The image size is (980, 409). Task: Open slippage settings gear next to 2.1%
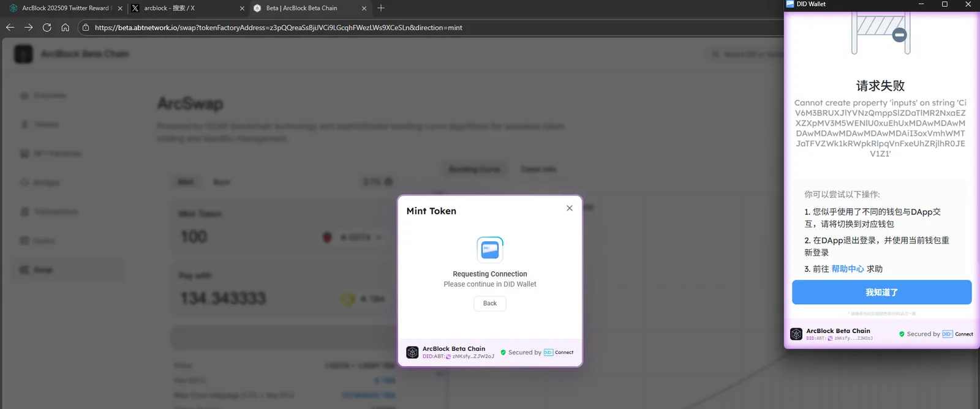[388, 182]
